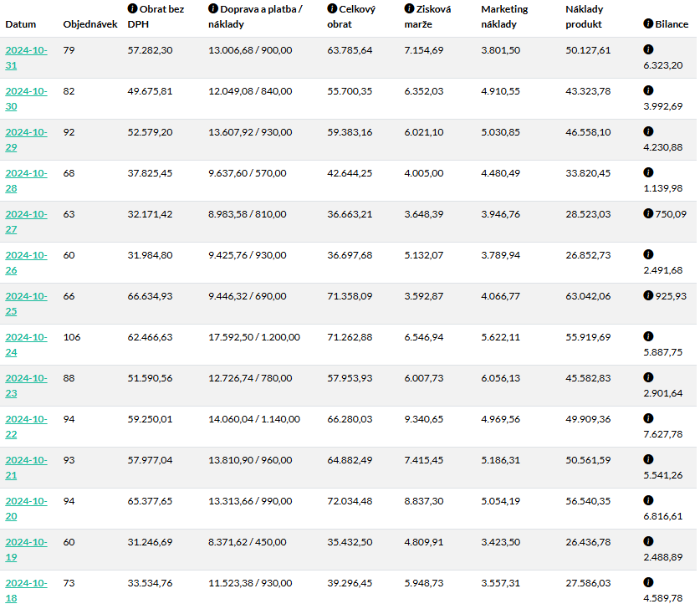Screen dimensions: 700x609
Task: Select turnover value 57.282,30
Action: tap(150, 50)
